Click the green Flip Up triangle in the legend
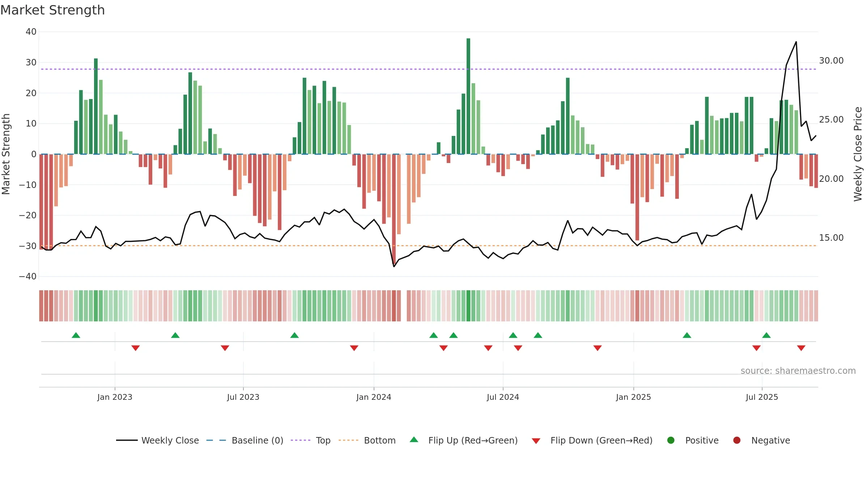 (414, 440)
